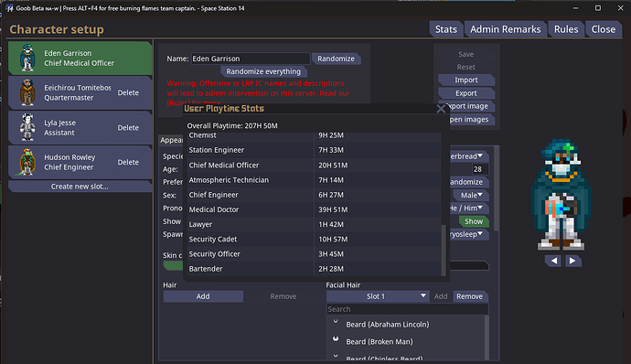Click the Lawyer playtime row
631x364 pixels.
[314, 224]
